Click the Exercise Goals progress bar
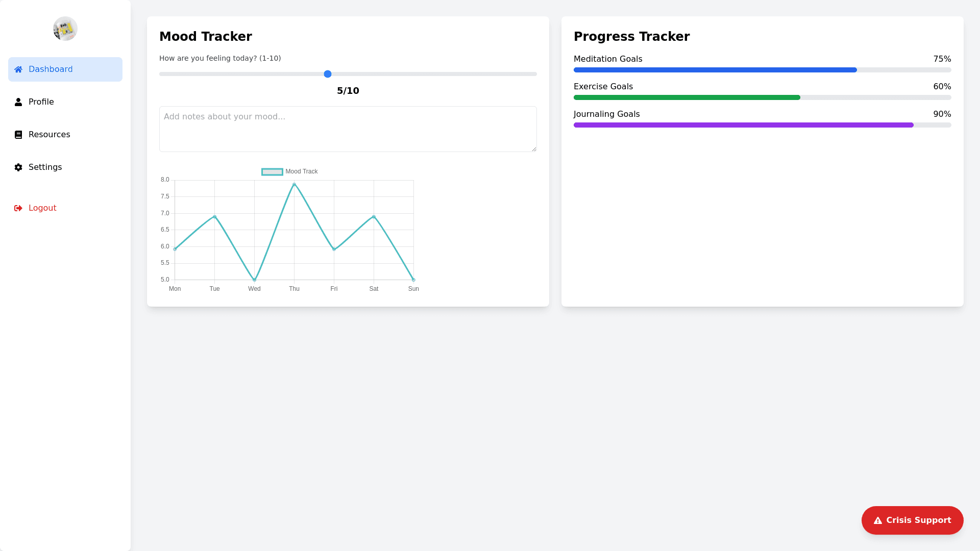Image resolution: width=980 pixels, height=551 pixels. point(763,97)
